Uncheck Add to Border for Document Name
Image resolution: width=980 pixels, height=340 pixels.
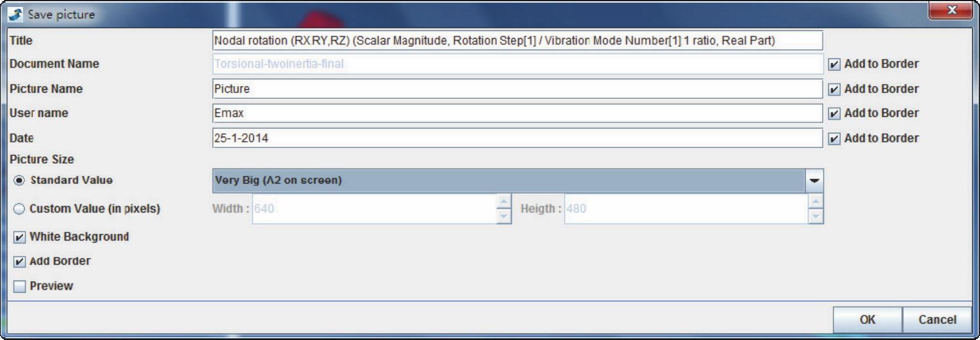834,64
